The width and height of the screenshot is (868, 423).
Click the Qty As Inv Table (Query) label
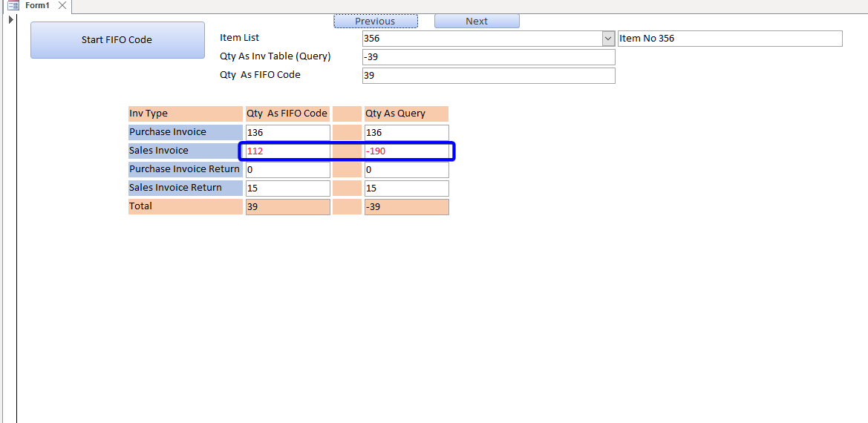click(x=275, y=56)
